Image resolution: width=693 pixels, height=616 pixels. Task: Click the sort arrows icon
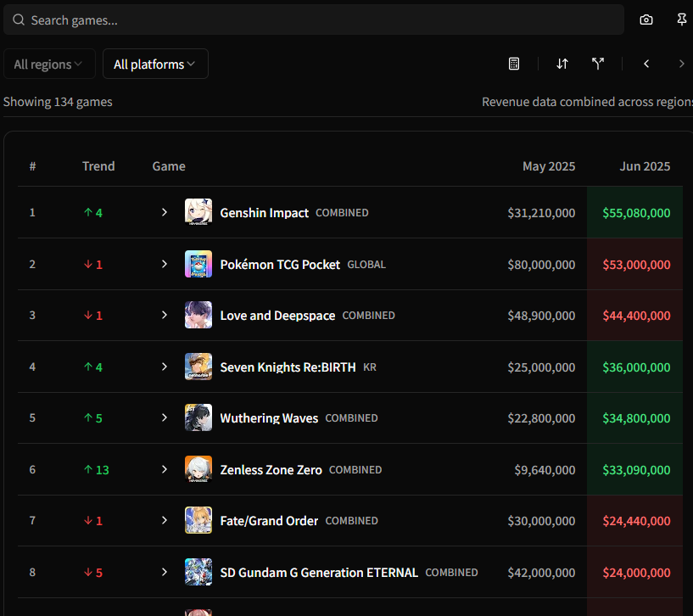pyautogui.click(x=562, y=64)
